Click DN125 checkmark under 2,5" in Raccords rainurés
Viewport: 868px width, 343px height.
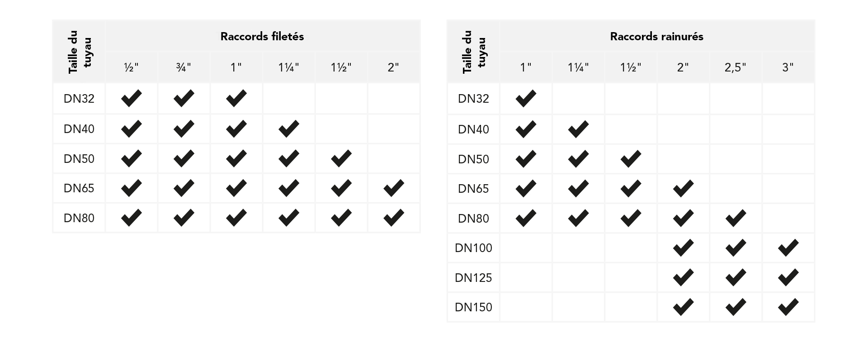[x=736, y=277]
